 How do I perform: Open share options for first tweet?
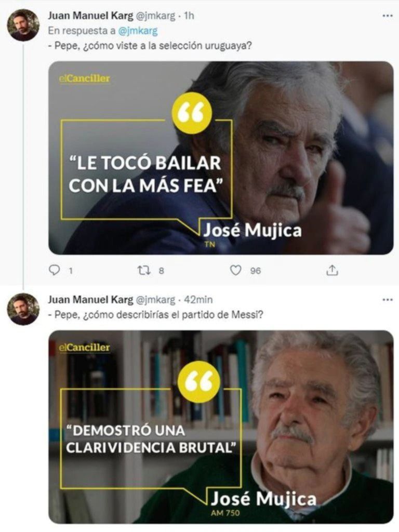tap(332, 270)
